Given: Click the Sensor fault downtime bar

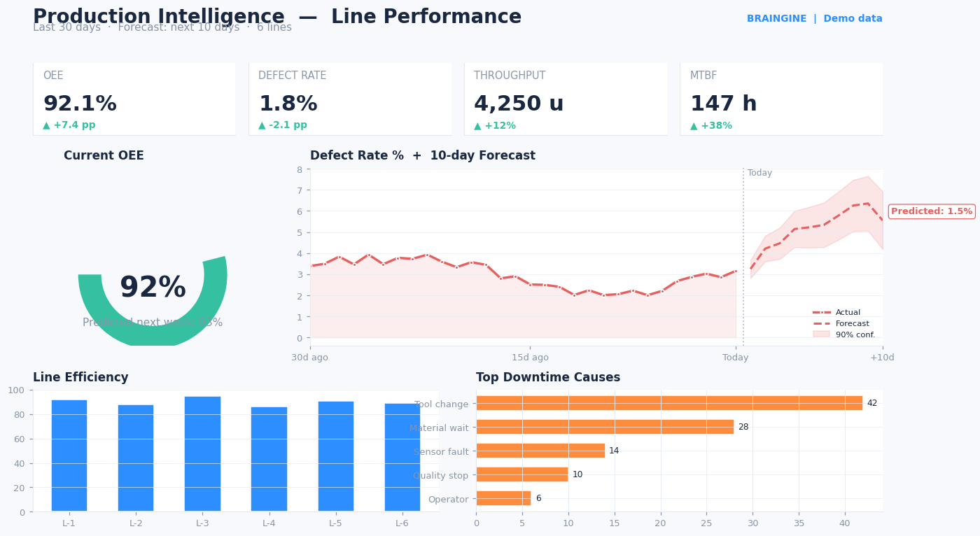Looking at the screenshot, I should pos(540,451).
